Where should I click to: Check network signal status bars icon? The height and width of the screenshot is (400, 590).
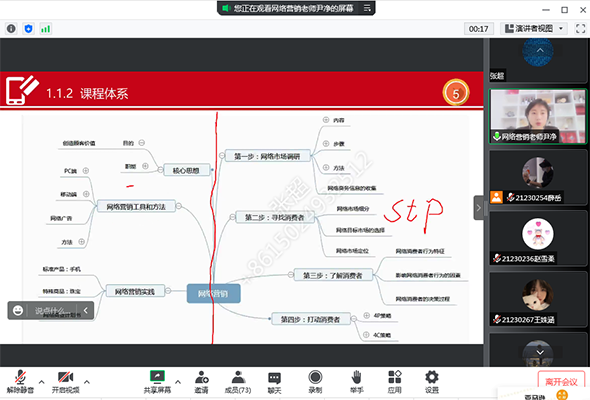click(46, 29)
